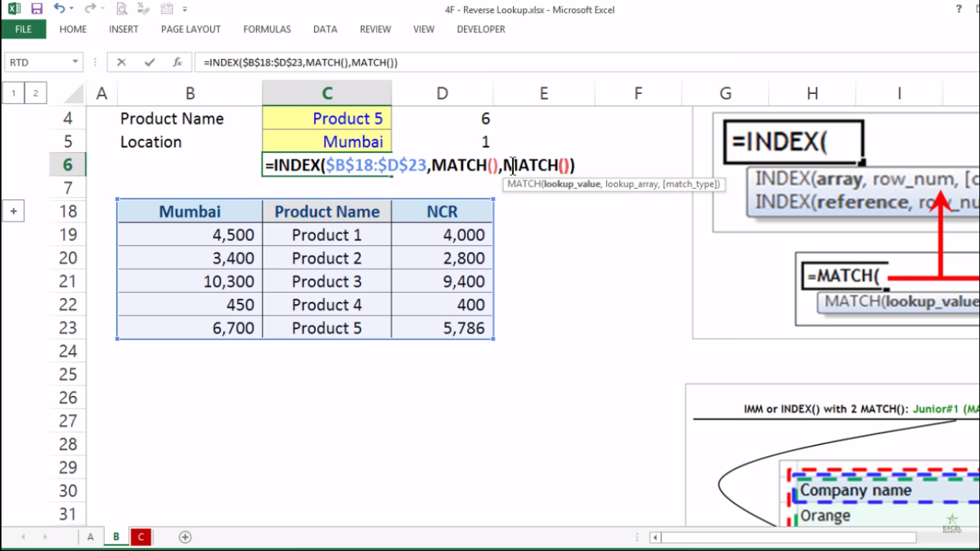Select column D header
Image resolution: width=980 pixels, height=551 pixels.
(443, 93)
